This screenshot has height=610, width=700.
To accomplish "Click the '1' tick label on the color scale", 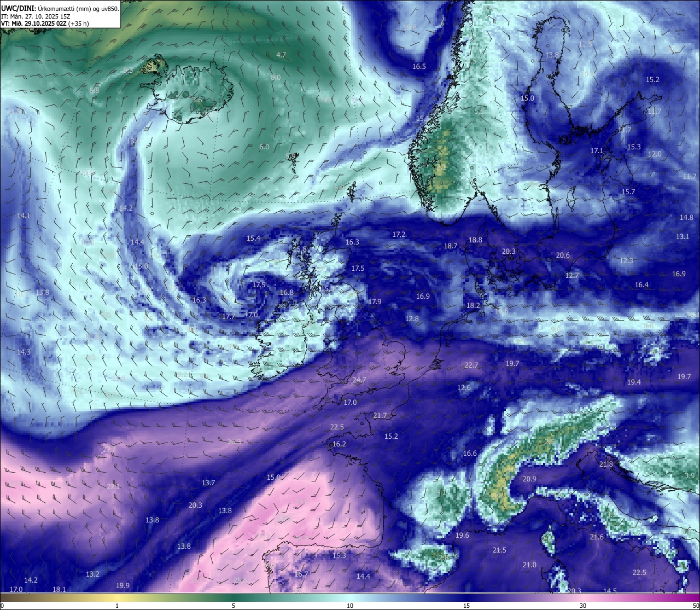I will 117,606.
